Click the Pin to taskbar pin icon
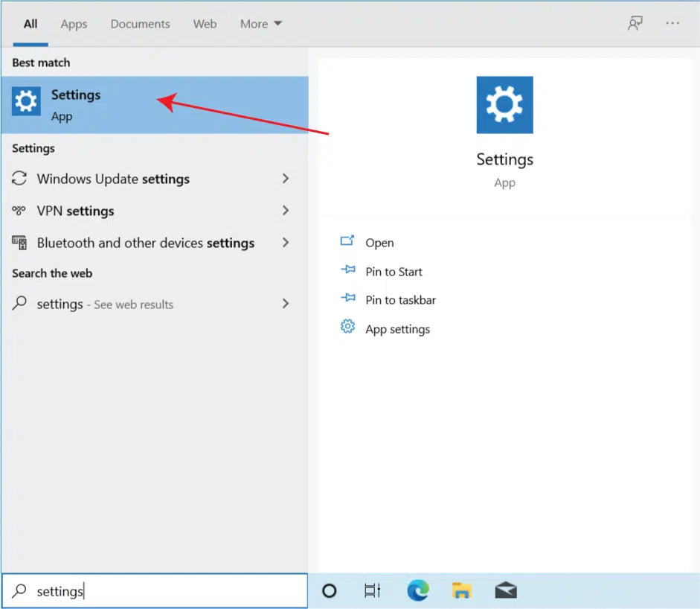Viewport: 700px width, 609px height. tap(347, 298)
